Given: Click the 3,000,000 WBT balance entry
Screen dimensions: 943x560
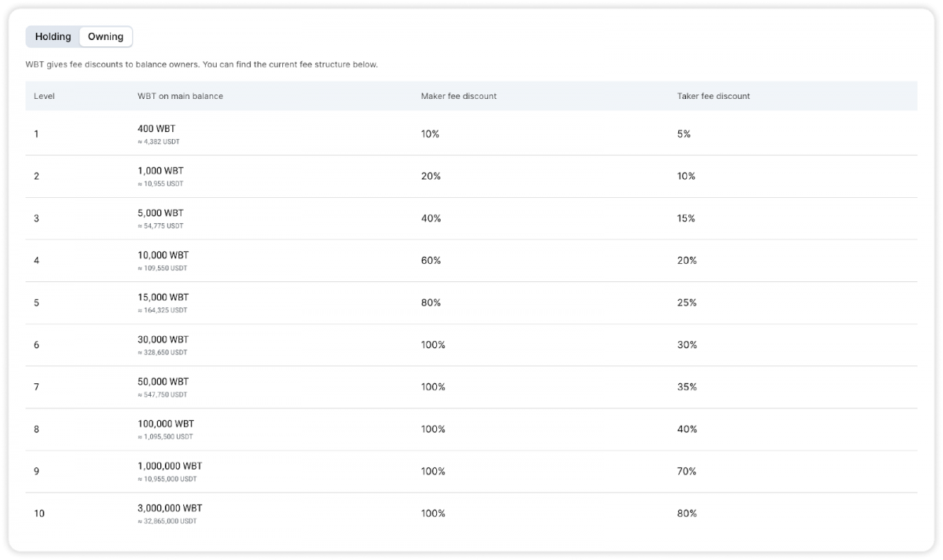Looking at the screenshot, I should click(x=169, y=507).
